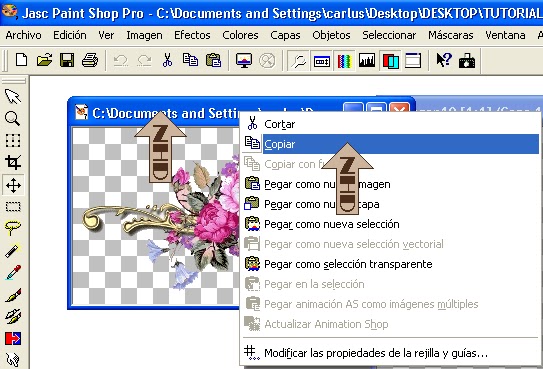Click the New file icon
This screenshot has height=369, width=543.
click(22, 60)
